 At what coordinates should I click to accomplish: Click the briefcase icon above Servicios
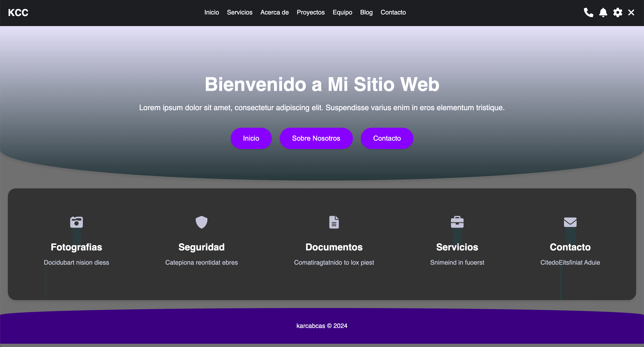457,222
